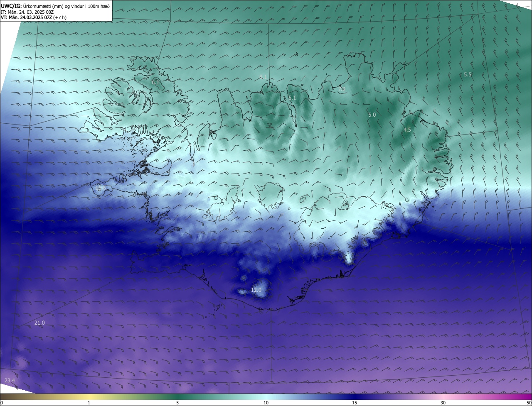
Task: Click the 8.1 value off the north coast
Action: point(263,77)
